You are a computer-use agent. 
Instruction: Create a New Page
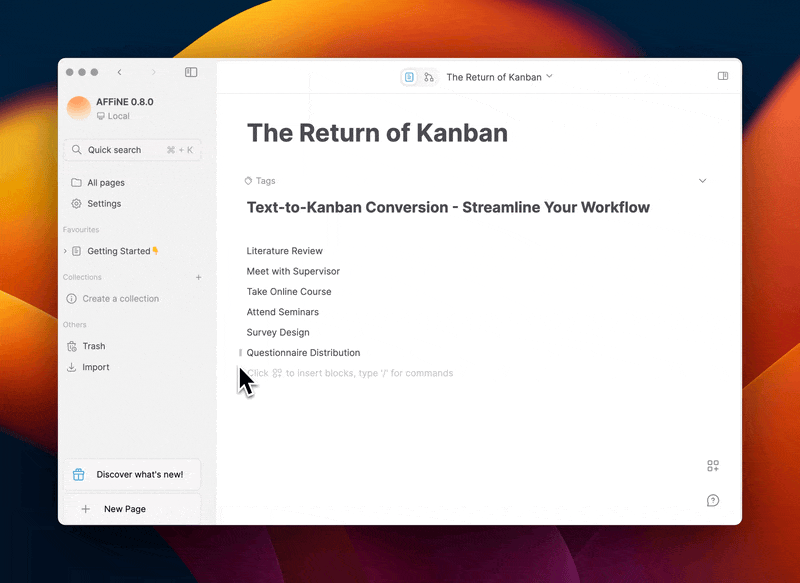click(132, 509)
